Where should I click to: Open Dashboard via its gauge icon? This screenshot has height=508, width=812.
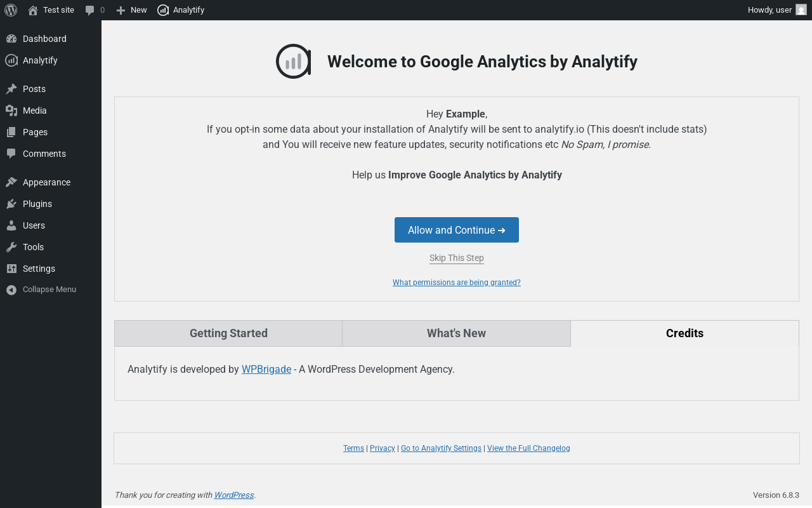point(11,39)
